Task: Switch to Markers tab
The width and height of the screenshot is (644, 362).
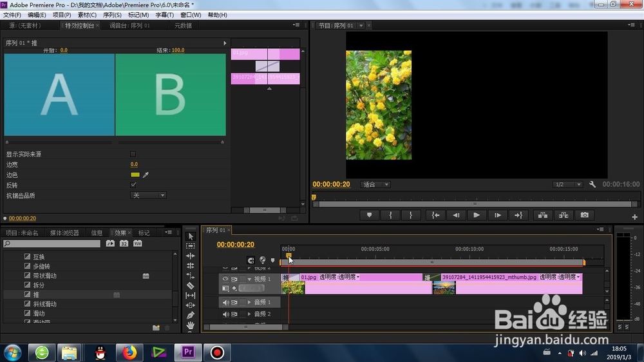Action: (x=144, y=233)
